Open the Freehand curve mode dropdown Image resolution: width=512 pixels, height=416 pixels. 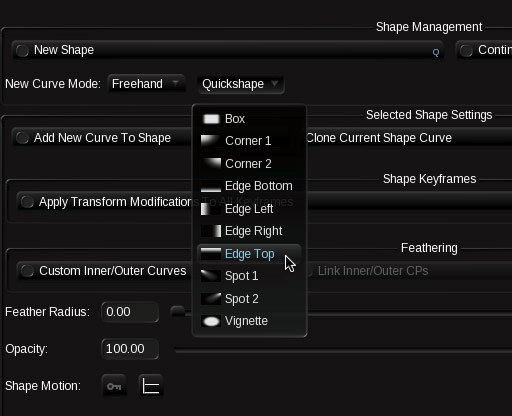tap(146, 84)
